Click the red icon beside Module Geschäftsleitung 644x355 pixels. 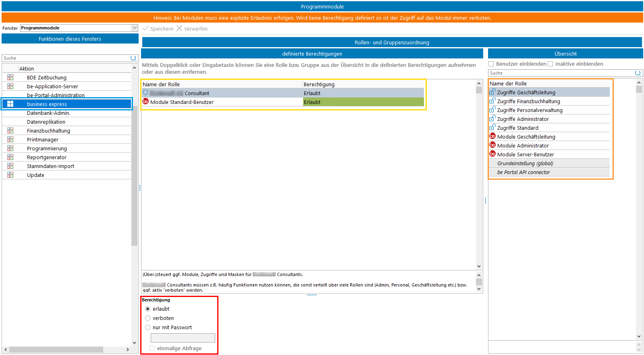[492, 136]
